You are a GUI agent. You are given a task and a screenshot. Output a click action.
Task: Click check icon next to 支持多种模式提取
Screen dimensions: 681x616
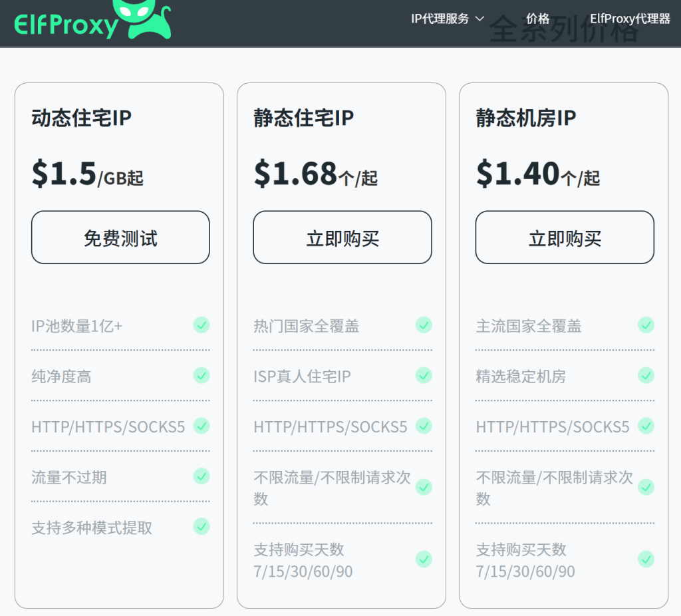click(x=202, y=526)
